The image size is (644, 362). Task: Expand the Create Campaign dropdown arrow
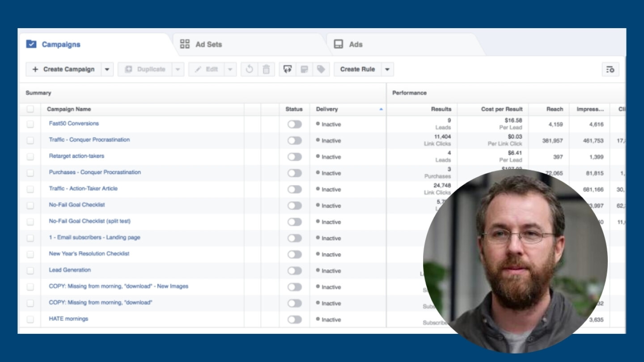pos(107,69)
